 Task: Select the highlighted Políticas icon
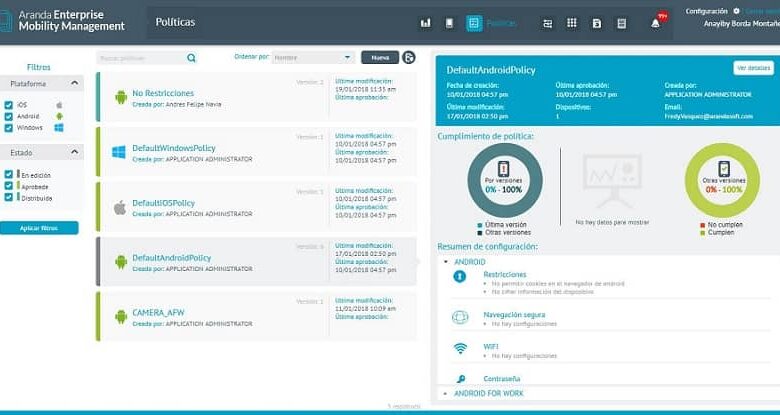point(474,23)
